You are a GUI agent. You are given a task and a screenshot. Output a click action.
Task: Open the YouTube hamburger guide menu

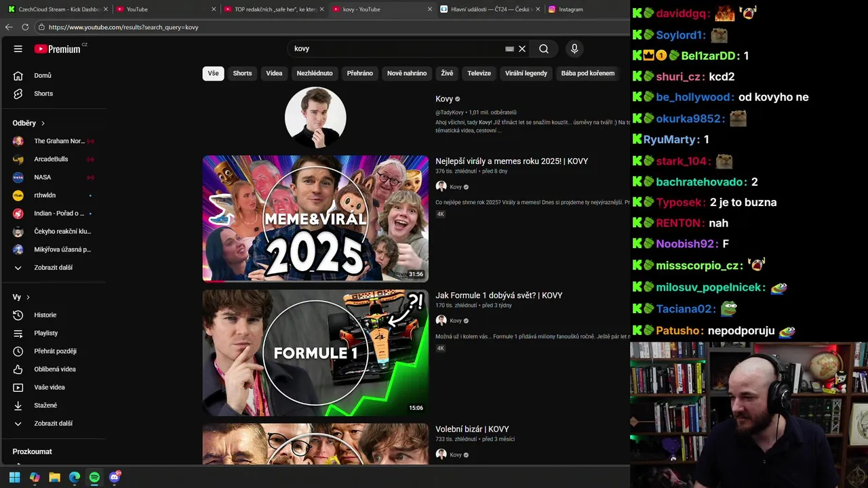[x=18, y=49]
